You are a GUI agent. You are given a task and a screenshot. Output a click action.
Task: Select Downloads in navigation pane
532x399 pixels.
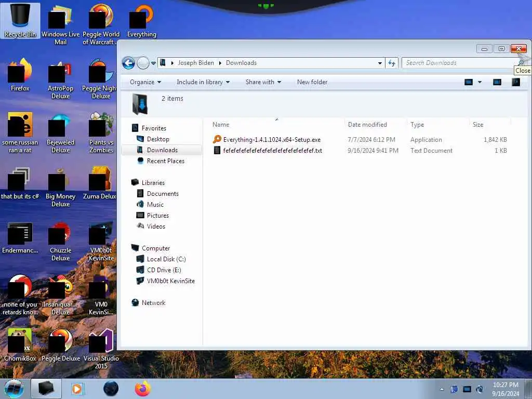pyautogui.click(x=162, y=150)
